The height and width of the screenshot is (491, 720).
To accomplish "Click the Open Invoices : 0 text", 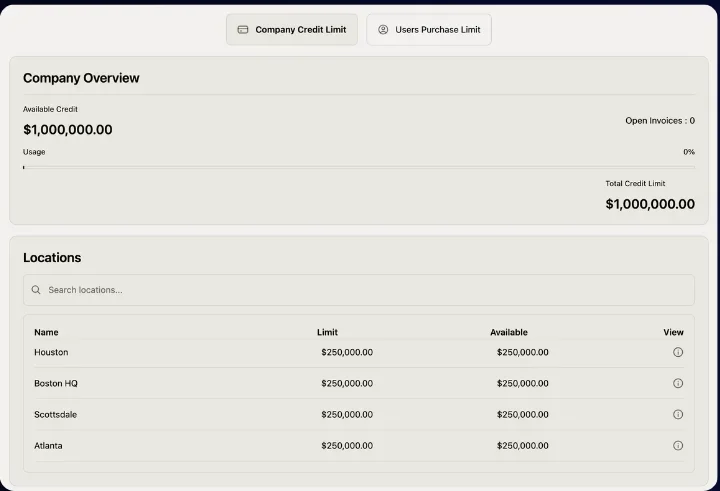I will coord(660,121).
